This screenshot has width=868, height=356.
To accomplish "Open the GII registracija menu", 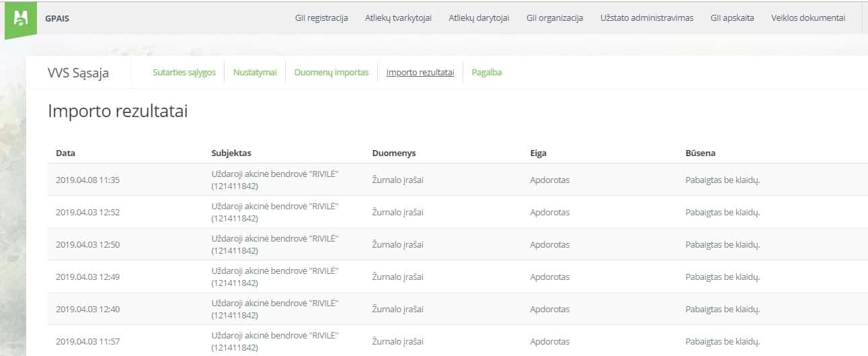I will pyautogui.click(x=321, y=18).
